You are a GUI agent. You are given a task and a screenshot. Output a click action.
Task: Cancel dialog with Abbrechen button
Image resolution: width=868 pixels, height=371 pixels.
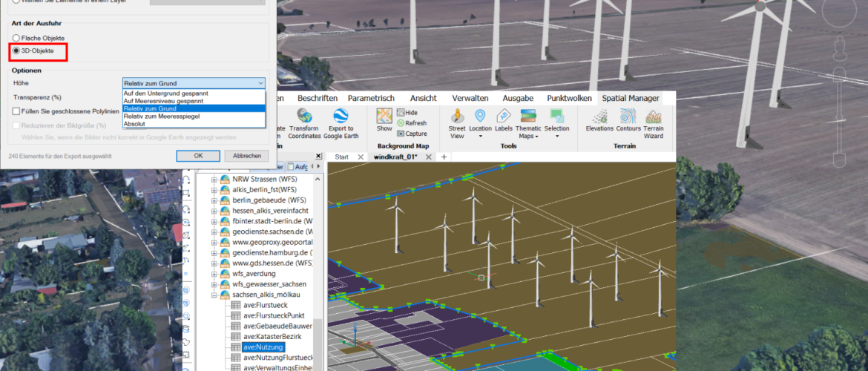click(247, 156)
